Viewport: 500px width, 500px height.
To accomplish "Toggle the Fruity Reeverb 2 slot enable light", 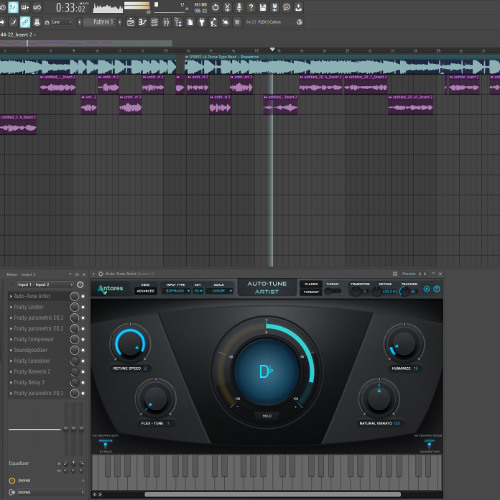I will point(83,372).
